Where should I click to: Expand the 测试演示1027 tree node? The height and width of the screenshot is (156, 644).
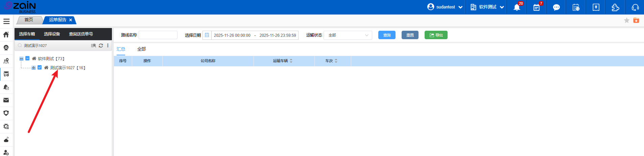[x=33, y=68]
